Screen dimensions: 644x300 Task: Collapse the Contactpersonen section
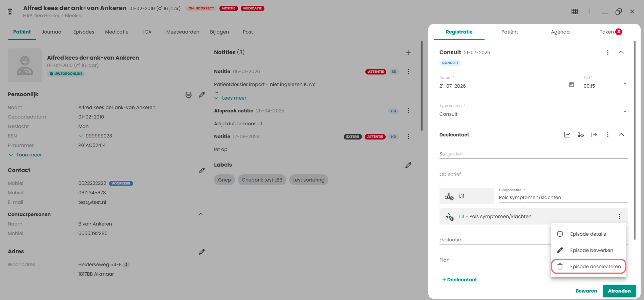(x=200, y=214)
